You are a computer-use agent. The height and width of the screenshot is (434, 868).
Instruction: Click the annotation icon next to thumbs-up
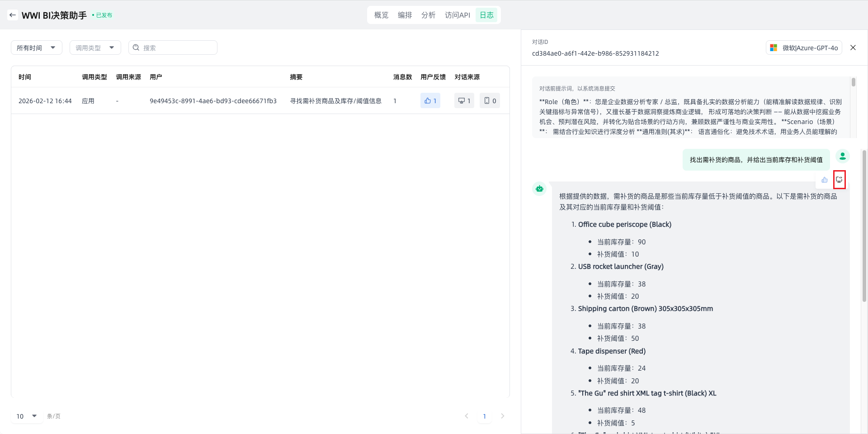(x=839, y=180)
